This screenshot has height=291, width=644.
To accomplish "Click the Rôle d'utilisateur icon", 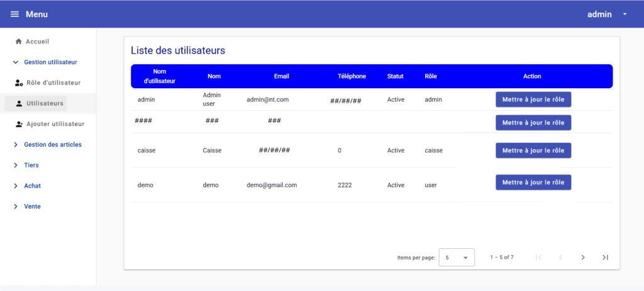I will 19,83.
